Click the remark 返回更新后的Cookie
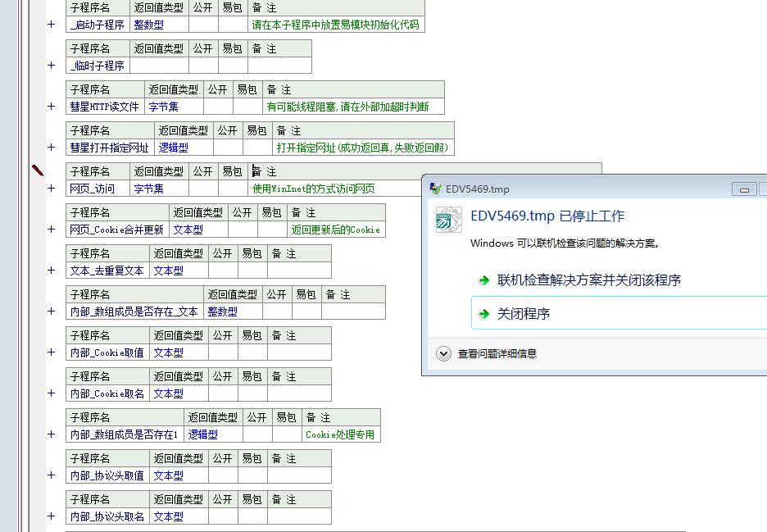Image resolution: width=767 pixels, height=532 pixels. point(336,229)
